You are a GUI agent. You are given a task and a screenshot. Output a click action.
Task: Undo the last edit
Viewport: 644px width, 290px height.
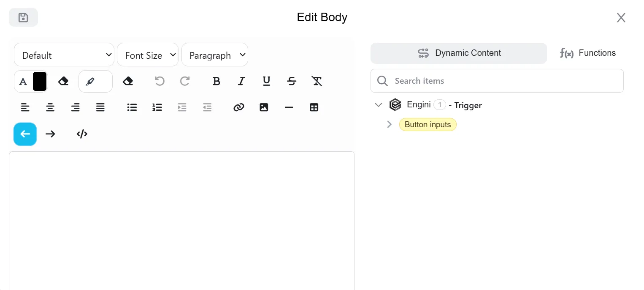click(x=160, y=81)
